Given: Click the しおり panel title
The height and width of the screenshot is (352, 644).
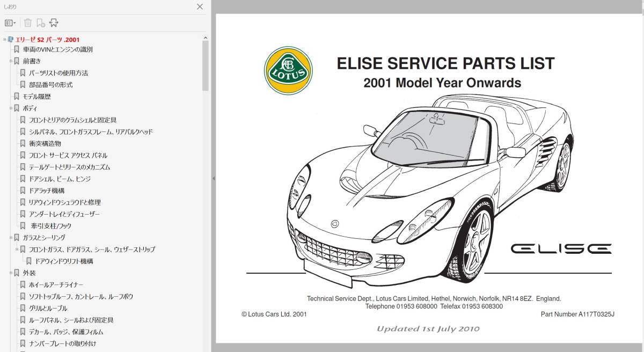Looking at the screenshot, I should pos(11,7).
